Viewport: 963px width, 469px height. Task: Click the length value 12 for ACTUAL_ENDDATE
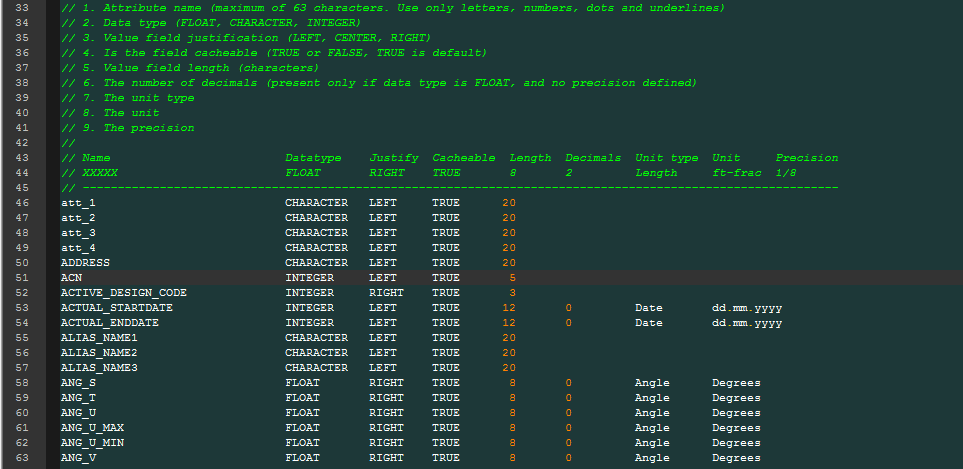[x=509, y=322]
